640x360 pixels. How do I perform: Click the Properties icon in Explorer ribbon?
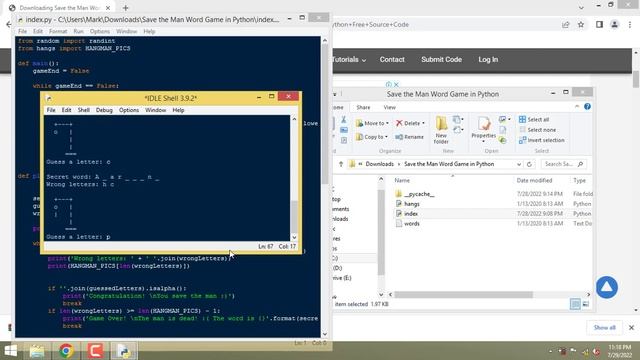(x=484, y=124)
